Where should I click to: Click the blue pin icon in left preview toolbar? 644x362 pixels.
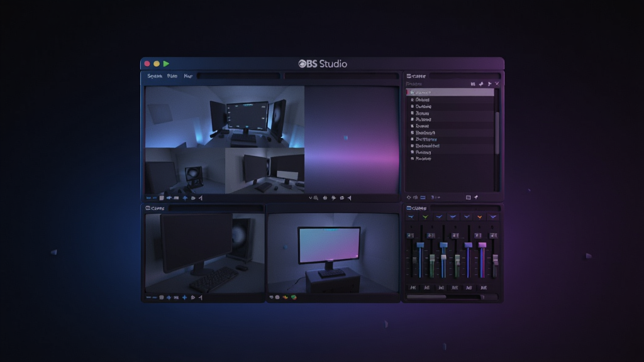pos(185,198)
